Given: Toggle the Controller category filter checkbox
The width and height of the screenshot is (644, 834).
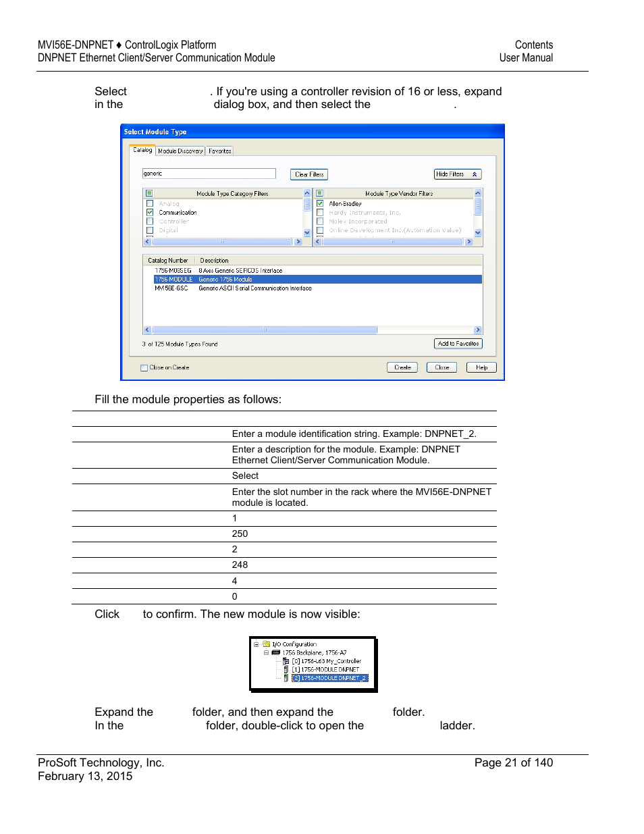Looking at the screenshot, I should click(150, 221).
